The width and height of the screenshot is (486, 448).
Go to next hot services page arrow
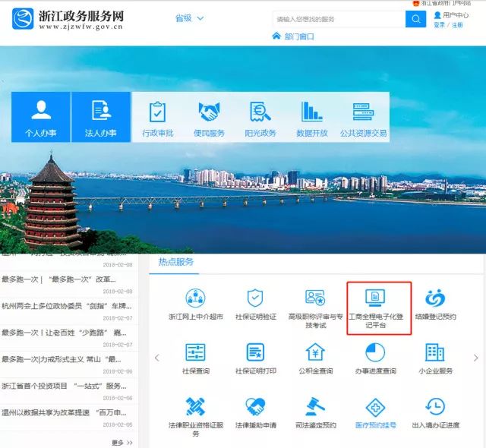pos(476,358)
